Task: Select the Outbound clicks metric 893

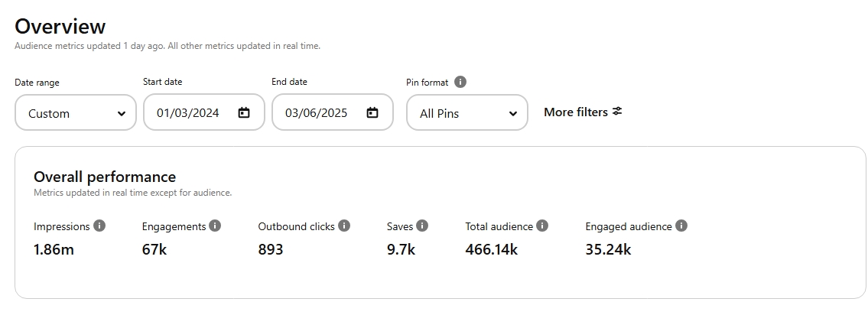Action: point(271,250)
